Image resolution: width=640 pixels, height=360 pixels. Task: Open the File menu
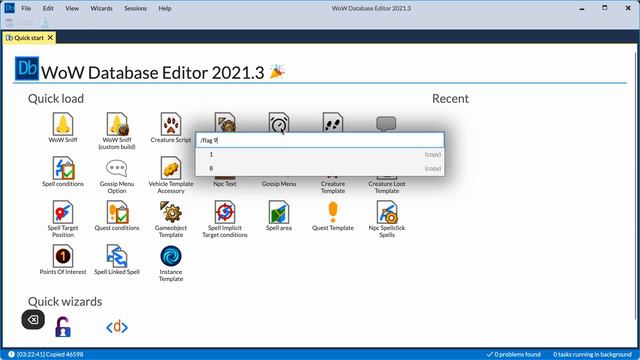(x=26, y=8)
